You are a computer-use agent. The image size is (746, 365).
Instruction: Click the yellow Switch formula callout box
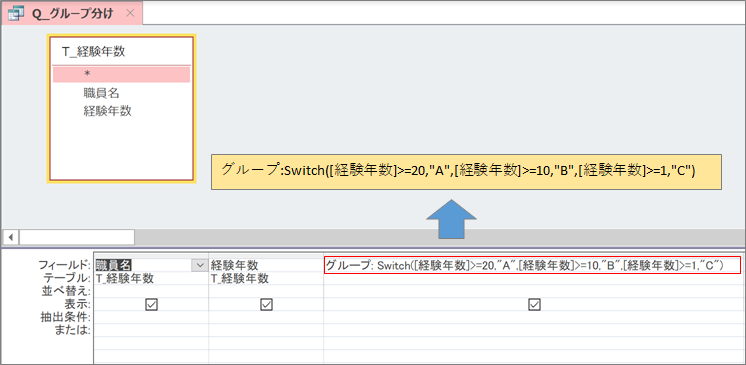[x=466, y=172]
